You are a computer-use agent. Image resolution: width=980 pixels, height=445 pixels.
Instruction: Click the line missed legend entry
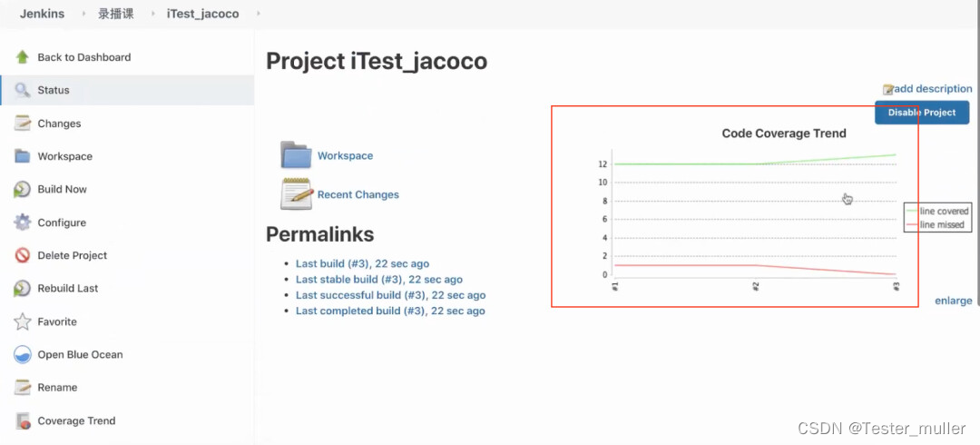[x=935, y=224]
